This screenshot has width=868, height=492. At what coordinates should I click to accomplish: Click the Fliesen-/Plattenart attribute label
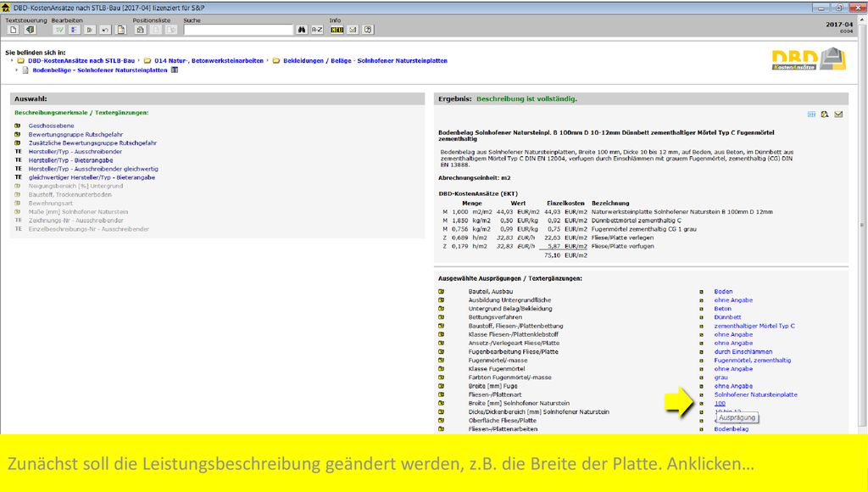[495, 394]
